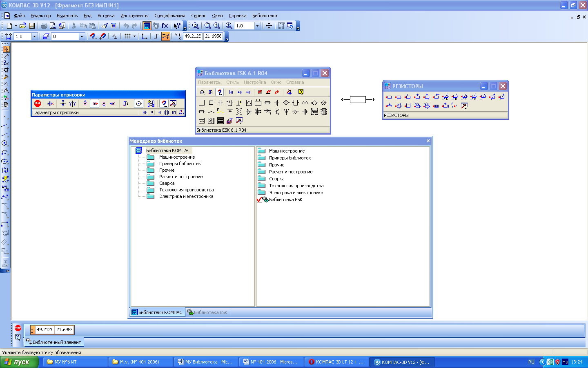Click the first plain resistor symbol in РЕЗИСТОРЫ
The height and width of the screenshot is (368, 588).
pos(389,97)
